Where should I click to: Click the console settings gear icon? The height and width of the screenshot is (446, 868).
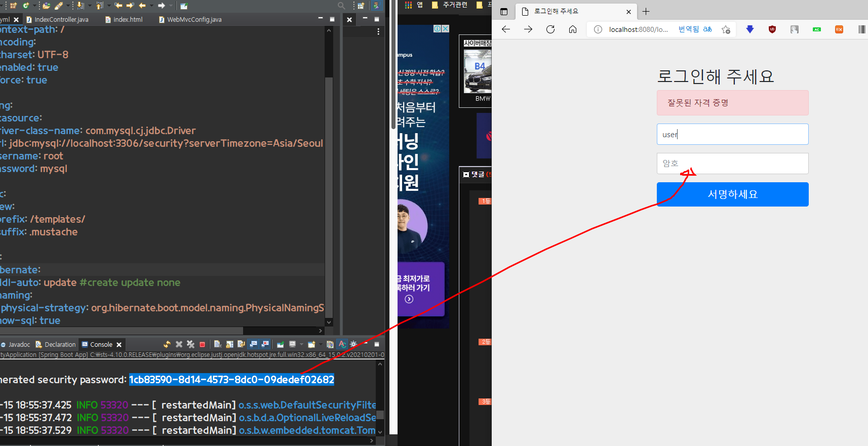(x=353, y=344)
